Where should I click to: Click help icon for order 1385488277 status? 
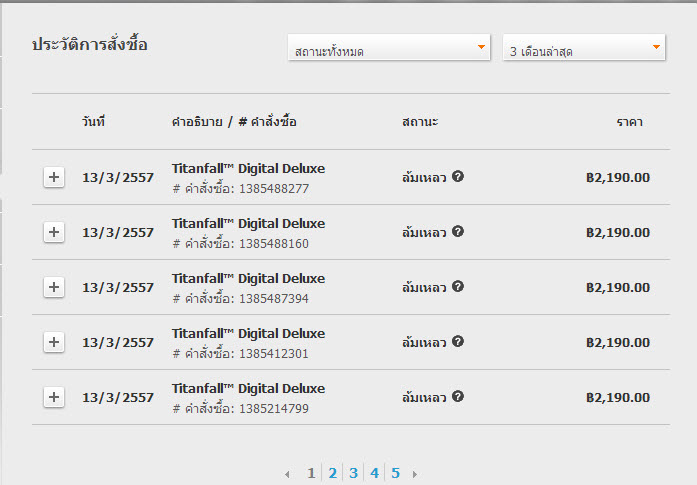point(458,176)
